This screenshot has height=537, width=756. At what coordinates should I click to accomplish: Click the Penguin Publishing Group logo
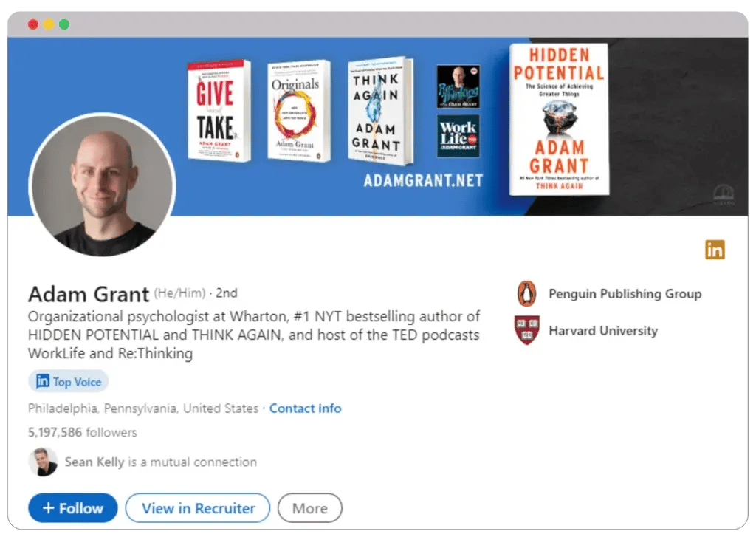526,293
